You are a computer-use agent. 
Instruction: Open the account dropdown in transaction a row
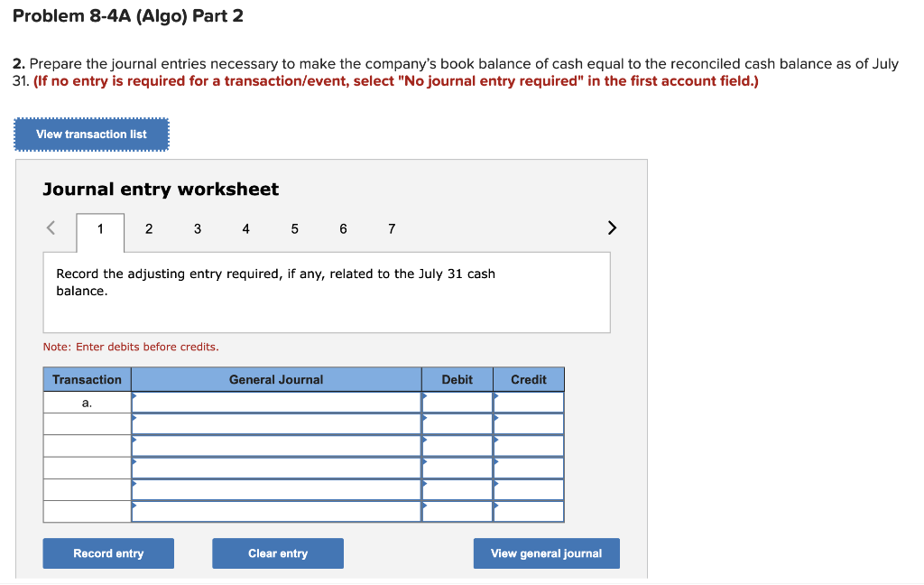coord(275,401)
